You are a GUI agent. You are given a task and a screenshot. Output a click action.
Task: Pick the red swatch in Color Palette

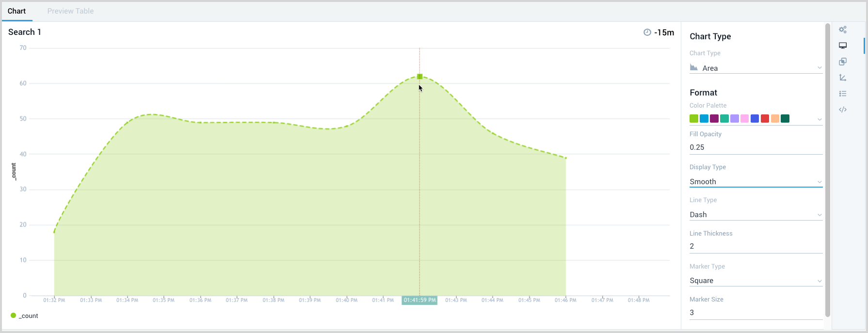pyautogui.click(x=765, y=119)
